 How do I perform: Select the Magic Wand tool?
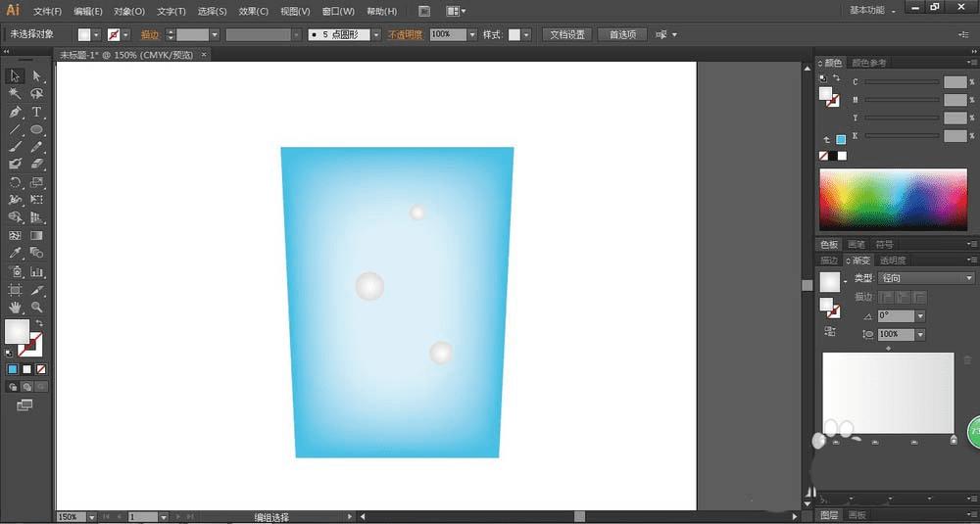pyautogui.click(x=15, y=94)
